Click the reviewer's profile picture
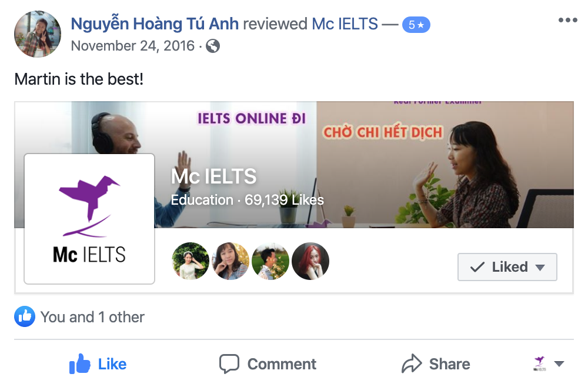 click(x=38, y=34)
